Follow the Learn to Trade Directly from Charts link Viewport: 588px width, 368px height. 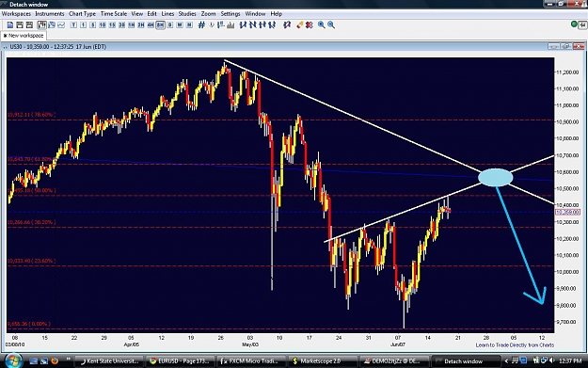515,345
